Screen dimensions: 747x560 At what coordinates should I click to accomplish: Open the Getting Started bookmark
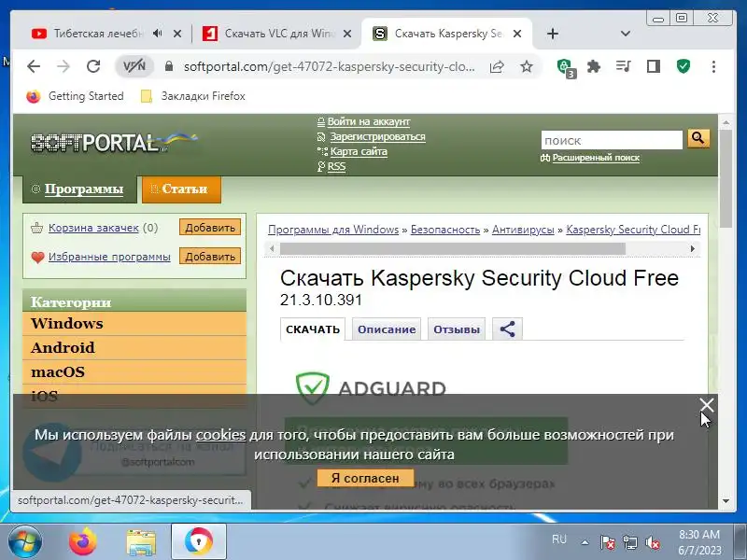click(x=75, y=96)
